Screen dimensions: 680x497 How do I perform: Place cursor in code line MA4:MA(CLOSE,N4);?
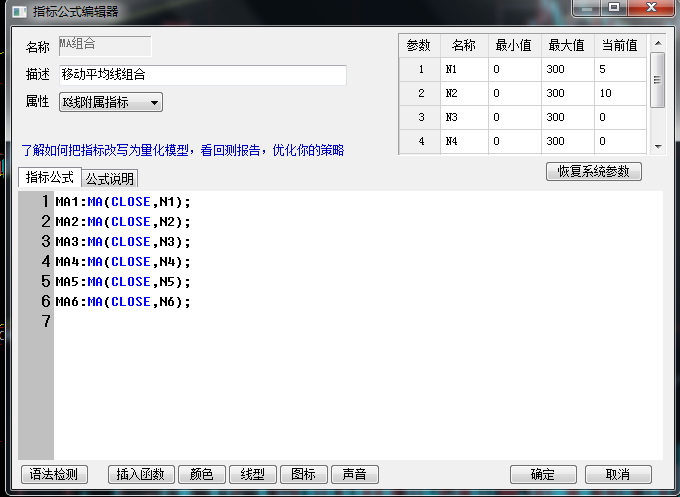point(123,262)
